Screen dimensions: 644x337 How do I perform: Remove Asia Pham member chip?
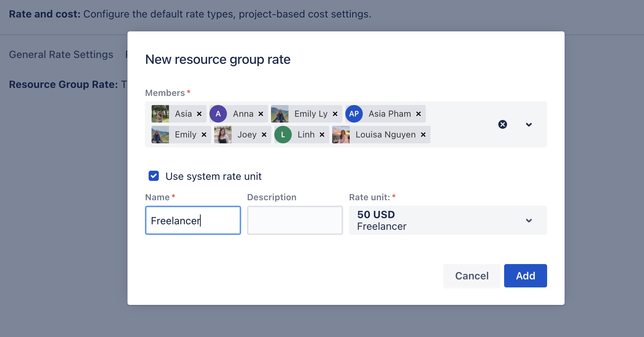(x=419, y=114)
